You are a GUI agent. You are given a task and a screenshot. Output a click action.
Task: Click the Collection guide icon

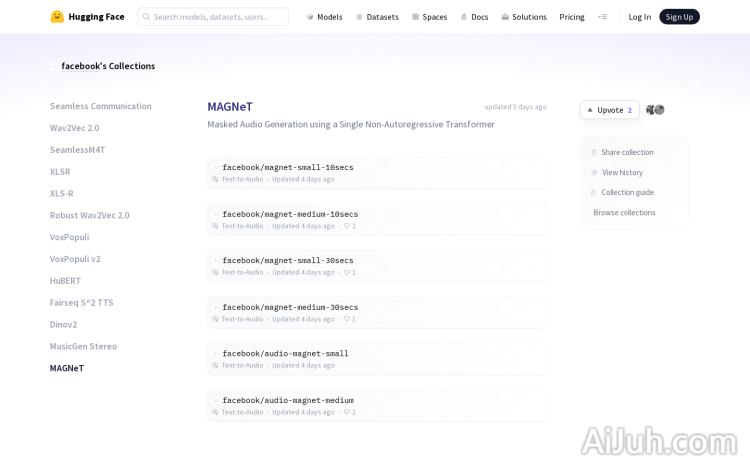[594, 193]
